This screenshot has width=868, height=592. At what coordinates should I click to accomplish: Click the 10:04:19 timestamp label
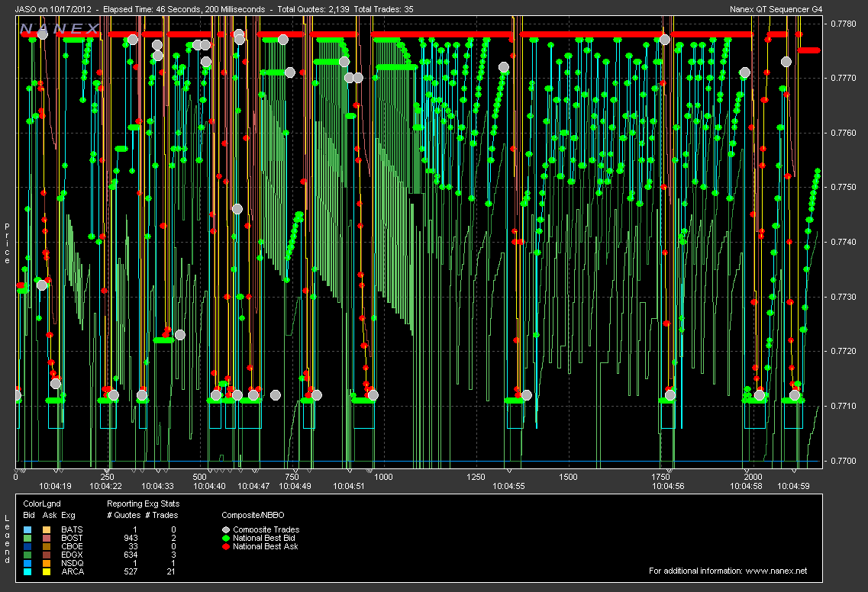56,486
